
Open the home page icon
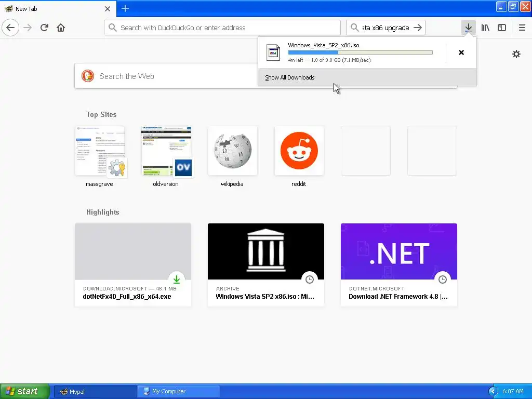click(61, 28)
